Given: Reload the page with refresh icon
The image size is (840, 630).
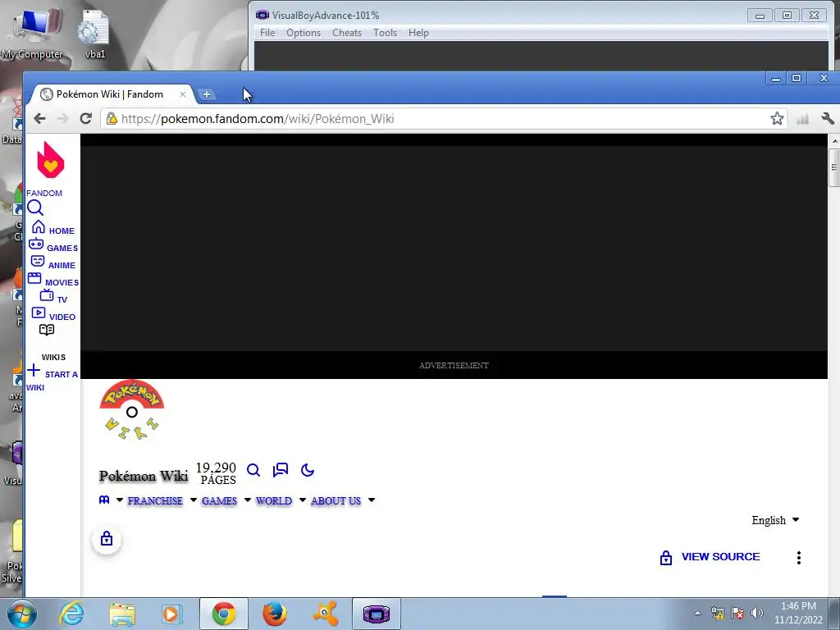Looking at the screenshot, I should (x=85, y=118).
